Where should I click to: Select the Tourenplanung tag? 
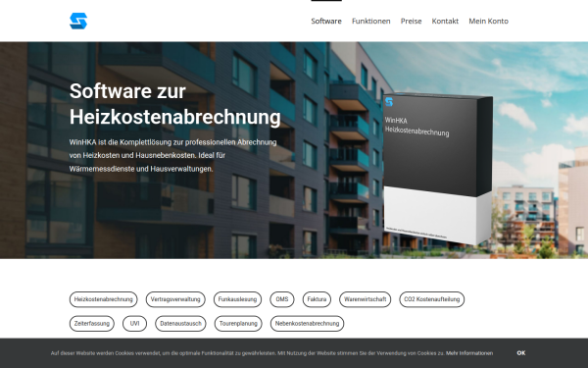[238, 323]
